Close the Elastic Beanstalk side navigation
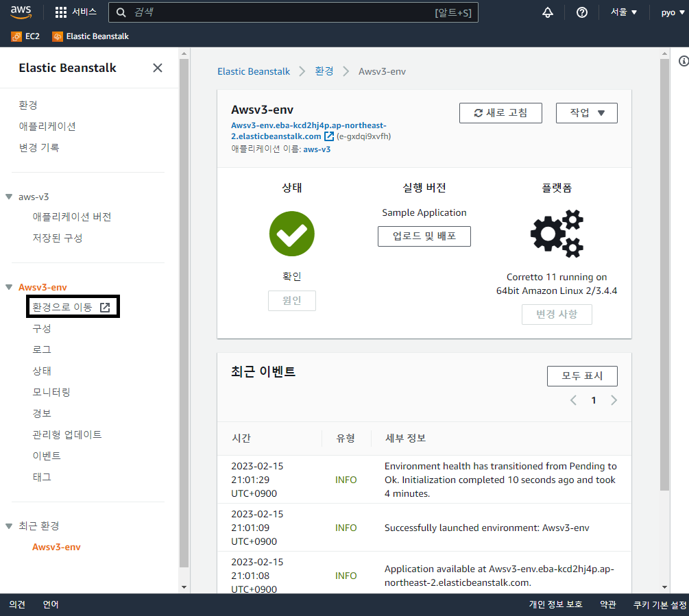Image resolution: width=689 pixels, height=616 pixels. 157,68
